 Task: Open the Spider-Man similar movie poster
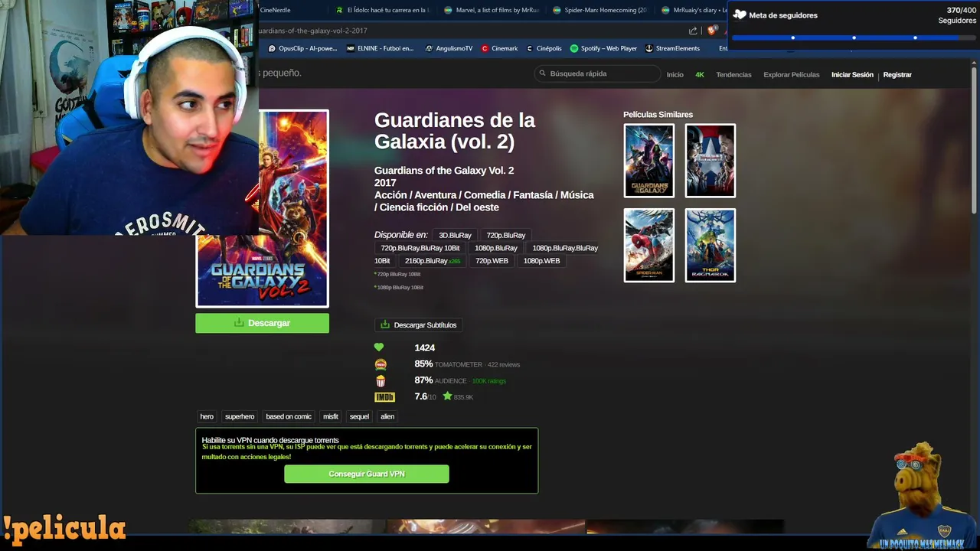[649, 245]
